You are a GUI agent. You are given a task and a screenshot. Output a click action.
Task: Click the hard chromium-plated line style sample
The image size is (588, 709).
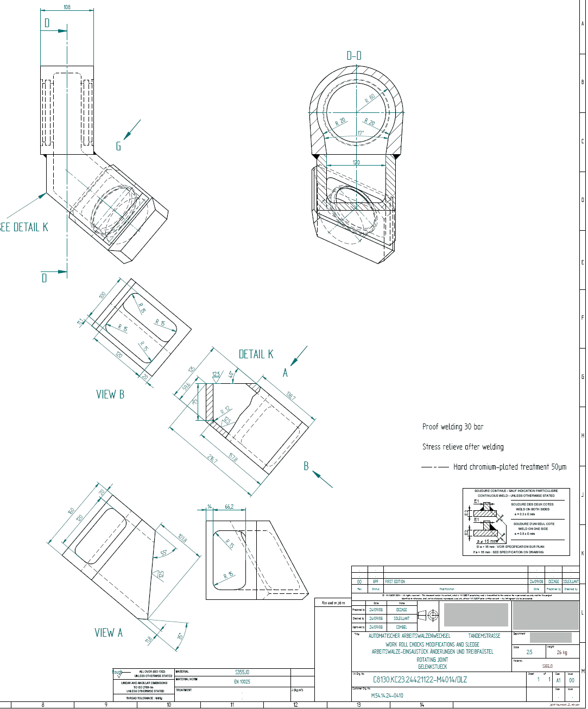point(435,467)
